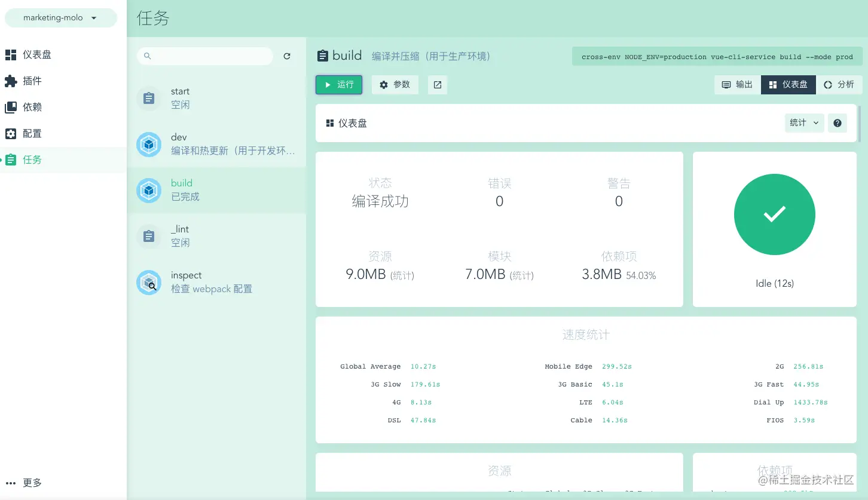This screenshot has width=868, height=500.
Task: Click the Mobile Edge 299.52s value
Action: point(617,367)
